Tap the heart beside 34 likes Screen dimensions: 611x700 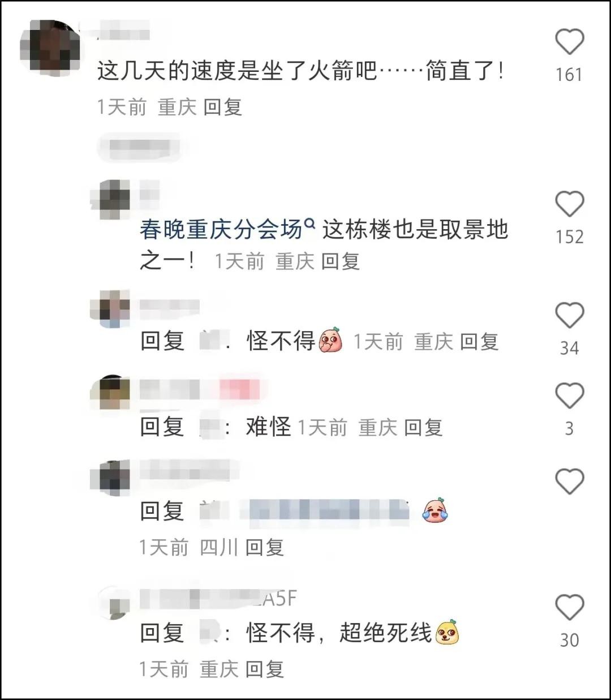(x=569, y=315)
